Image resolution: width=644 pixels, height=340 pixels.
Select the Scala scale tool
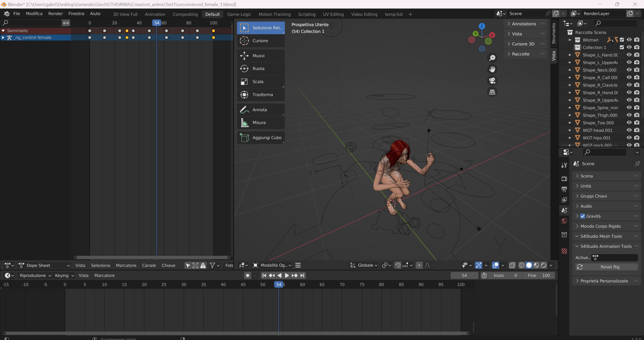[261, 82]
